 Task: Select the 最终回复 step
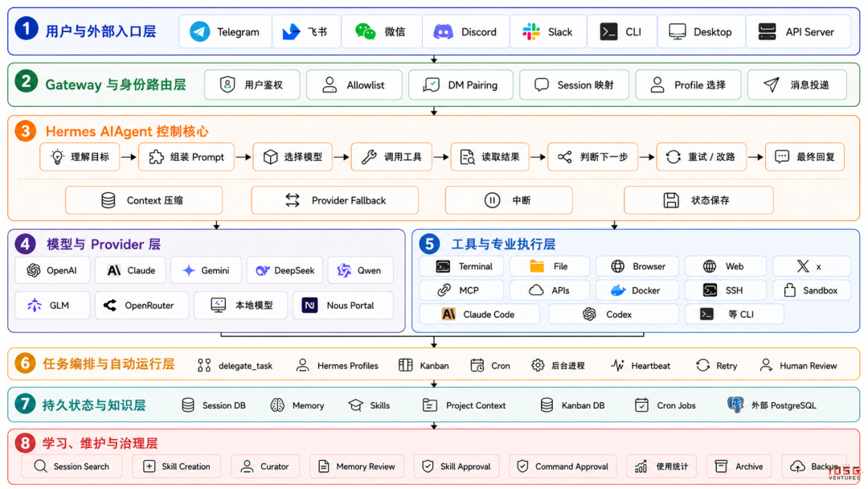pyautogui.click(x=805, y=157)
